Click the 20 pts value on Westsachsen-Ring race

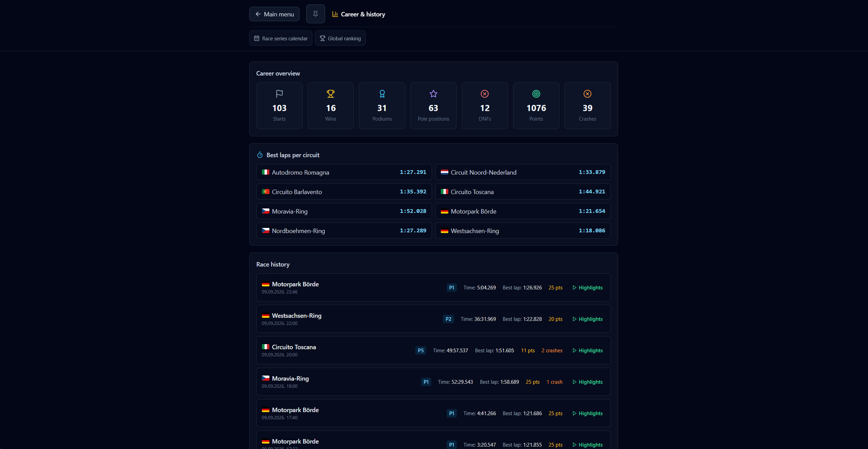(x=556, y=319)
